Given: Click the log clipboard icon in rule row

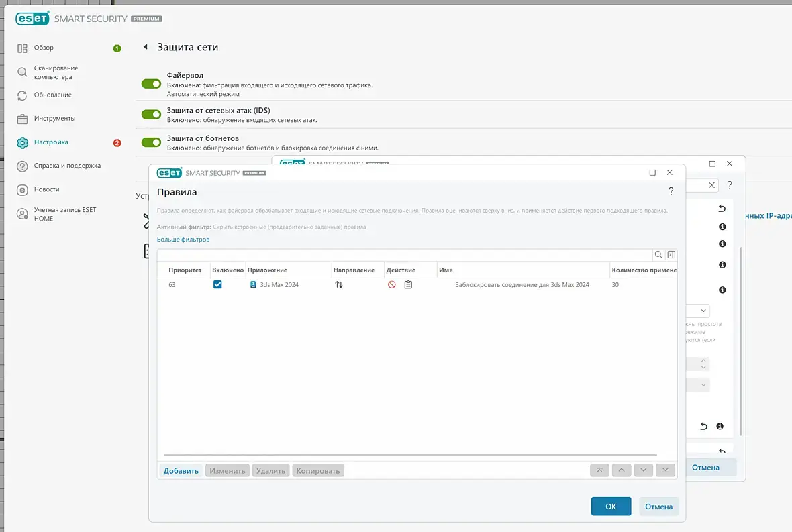Looking at the screenshot, I should coord(408,284).
